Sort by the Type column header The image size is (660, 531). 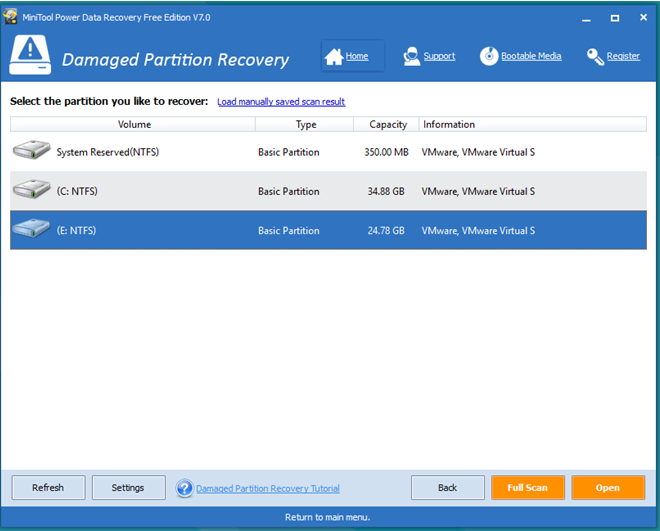point(304,124)
